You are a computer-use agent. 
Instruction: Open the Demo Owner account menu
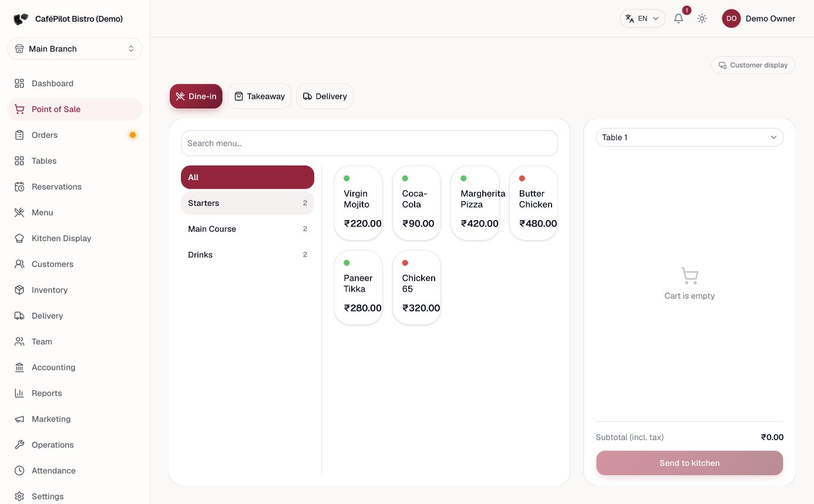pos(759,18)
